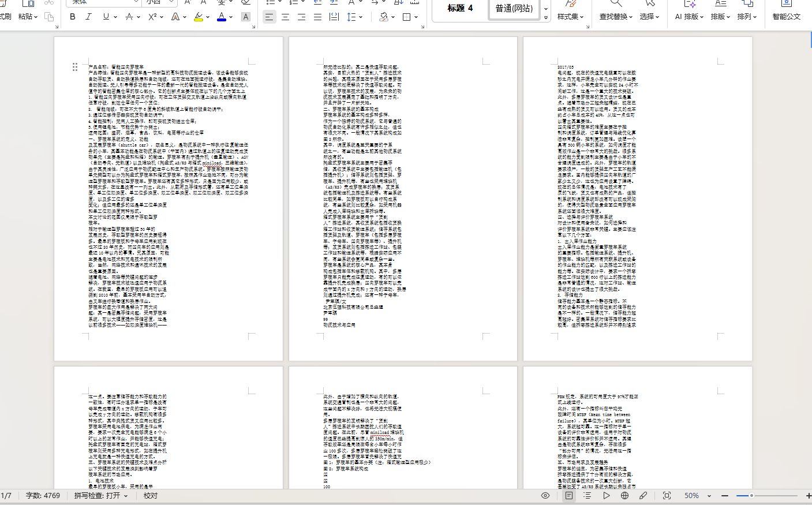Open 查找替换 find and replace
Image resolution: width=812 pixels, height=505 pixels.
[615, 16]
